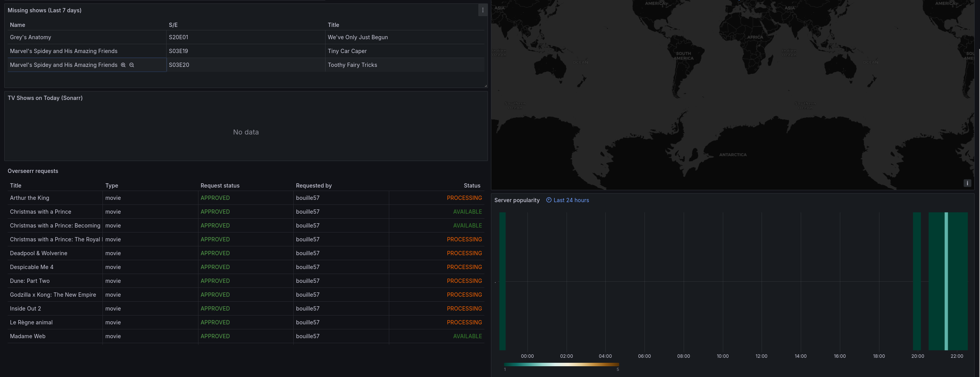Screen dimensions: 980x377
Task: Click the filter for value magnifier-plus icon
Action: (123, 65)
